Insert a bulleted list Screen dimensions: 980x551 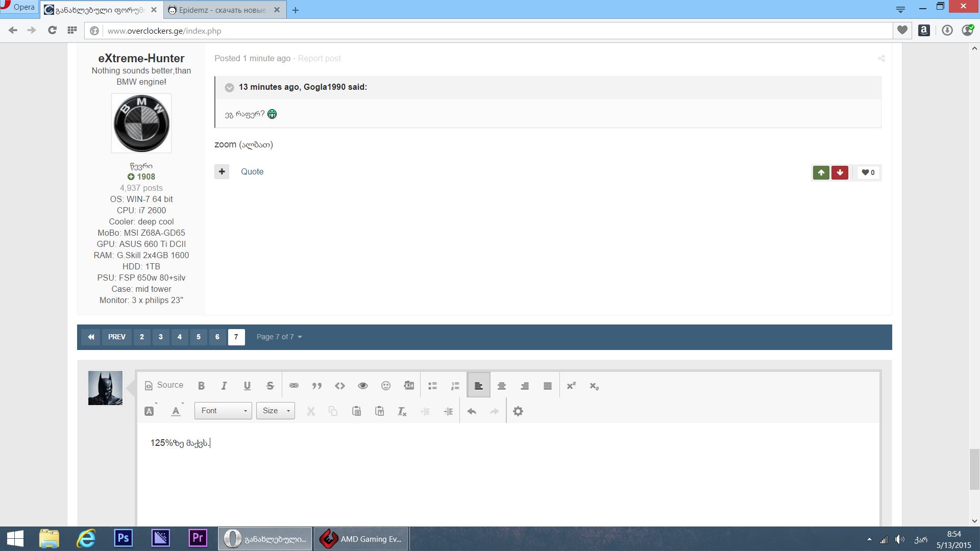pos(432,386)
